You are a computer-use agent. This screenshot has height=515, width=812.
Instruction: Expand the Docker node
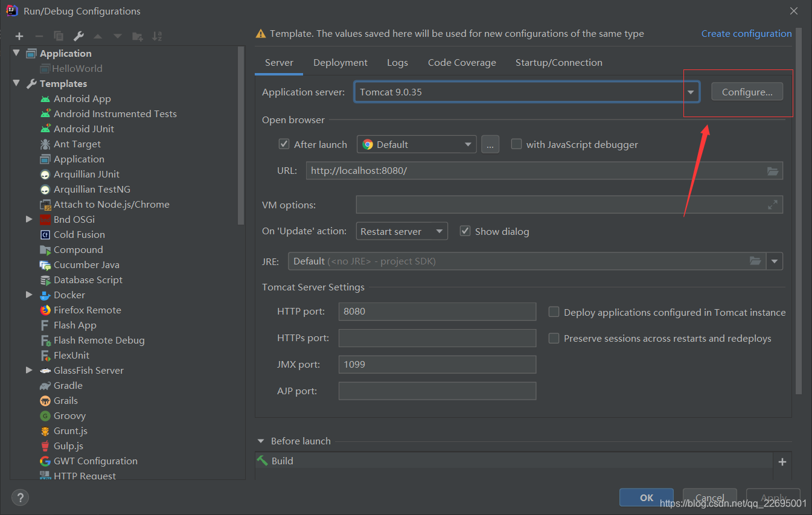tap(29, 295)
